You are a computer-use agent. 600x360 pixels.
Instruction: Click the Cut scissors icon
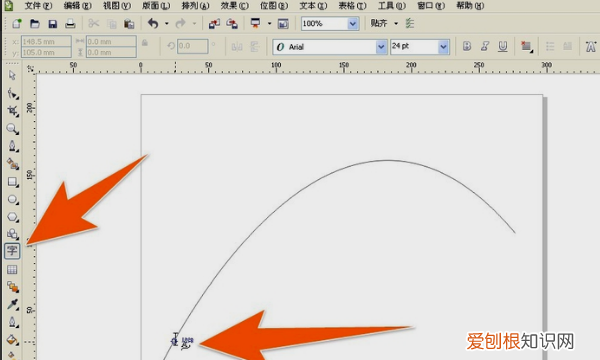click(x=94, y=24)
